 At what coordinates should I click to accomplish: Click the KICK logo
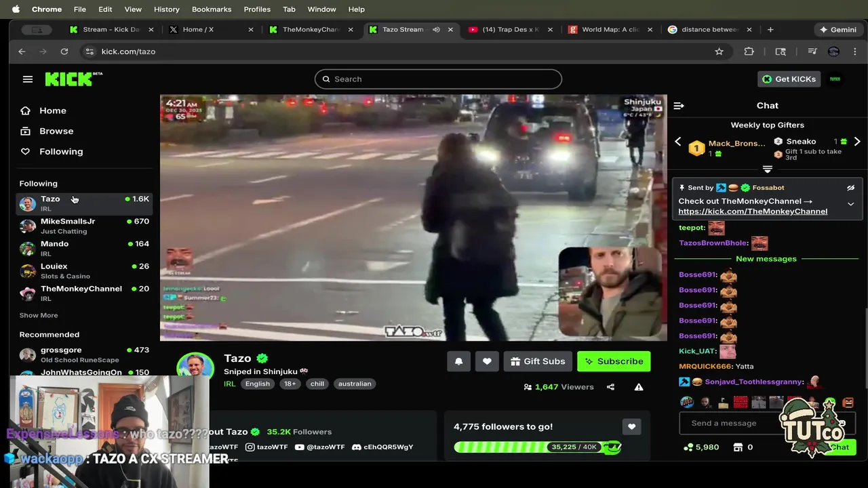point(73,79)
